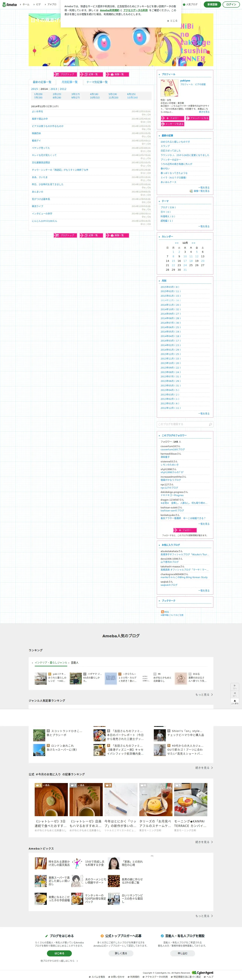242x980 pixels.
Task: Open the theme 料理萌え ( 0 )
Action: 168,216
